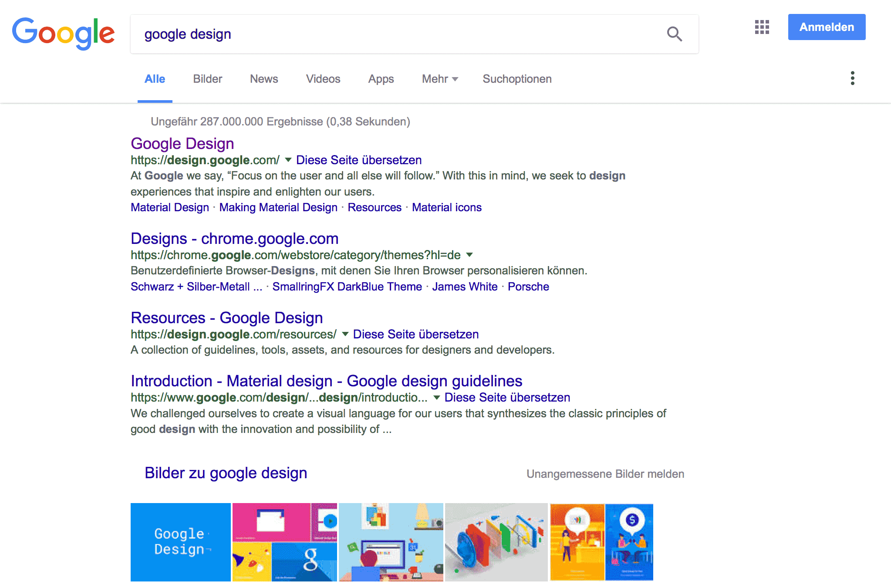Select the Alle tab
This screenshot has height=588, width=891.
tap(155, 79)
